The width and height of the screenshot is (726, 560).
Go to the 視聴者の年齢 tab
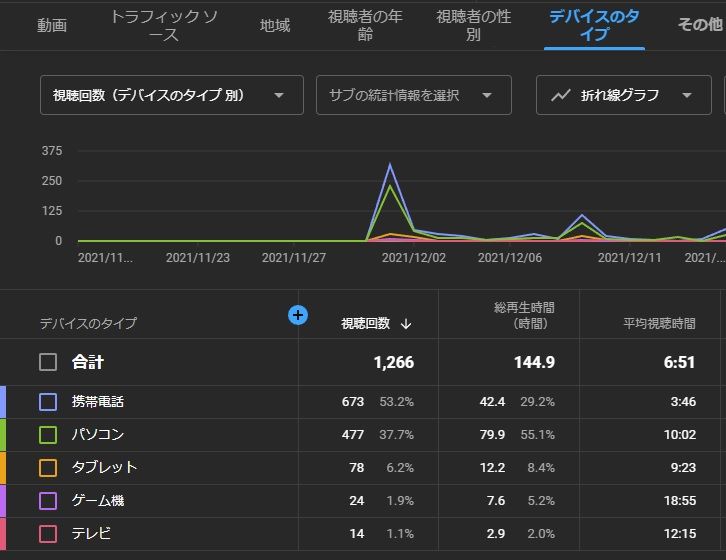point(365,26)
